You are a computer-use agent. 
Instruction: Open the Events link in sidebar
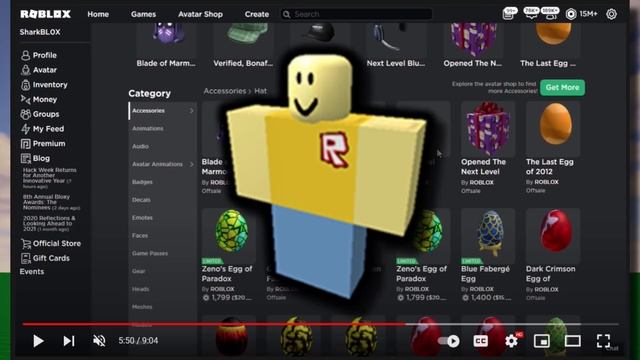pos(32,272)
